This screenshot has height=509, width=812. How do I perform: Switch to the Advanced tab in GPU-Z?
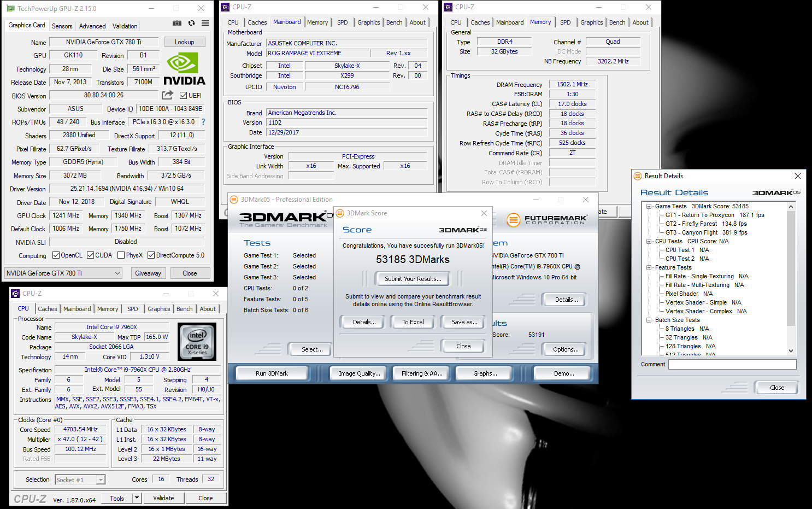click(92, 26)
